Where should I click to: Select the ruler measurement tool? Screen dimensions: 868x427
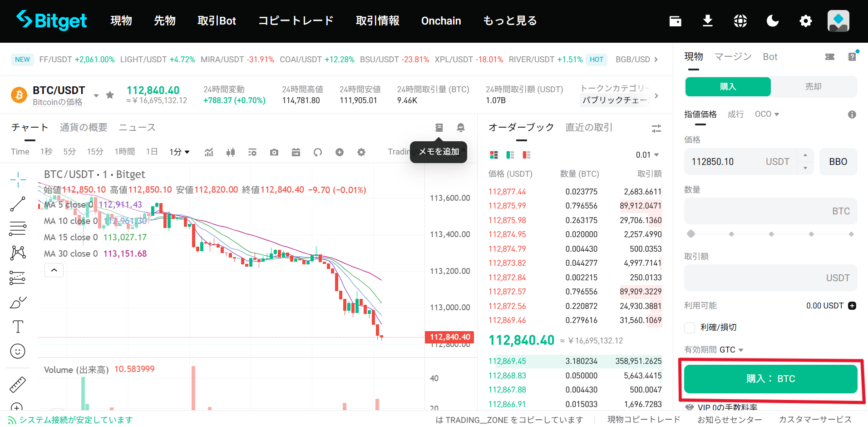tap(18, 385)
